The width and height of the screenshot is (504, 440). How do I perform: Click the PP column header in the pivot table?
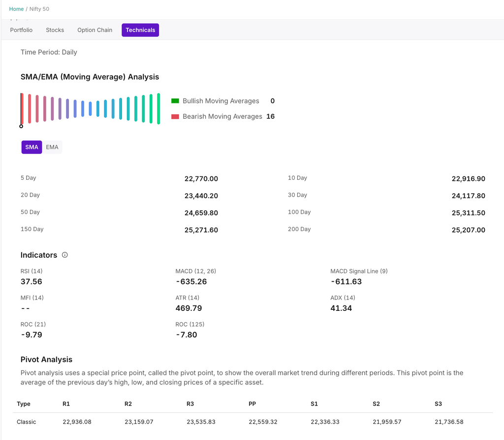[252, 404]
